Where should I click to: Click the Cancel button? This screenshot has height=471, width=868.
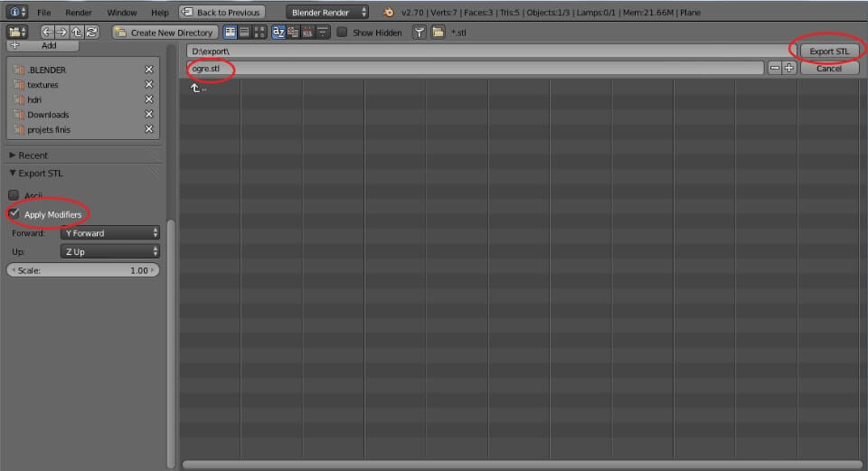point(829,69)
